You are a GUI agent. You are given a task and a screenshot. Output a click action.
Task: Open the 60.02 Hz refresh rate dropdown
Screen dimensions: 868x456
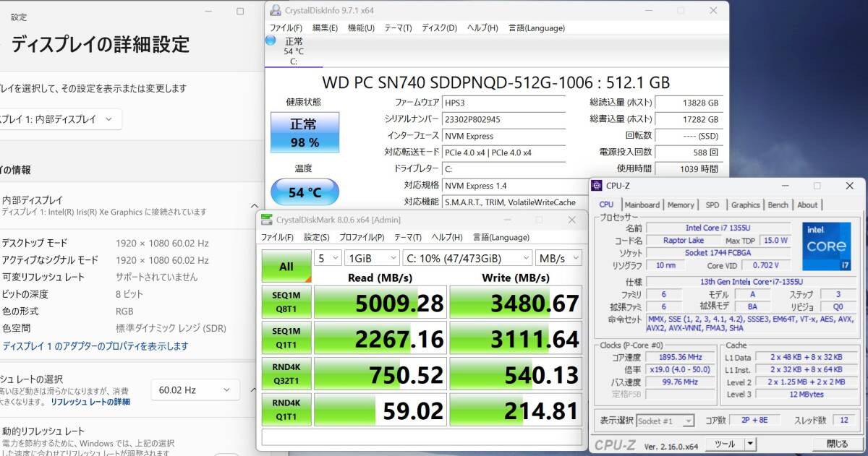pos(195,390)
